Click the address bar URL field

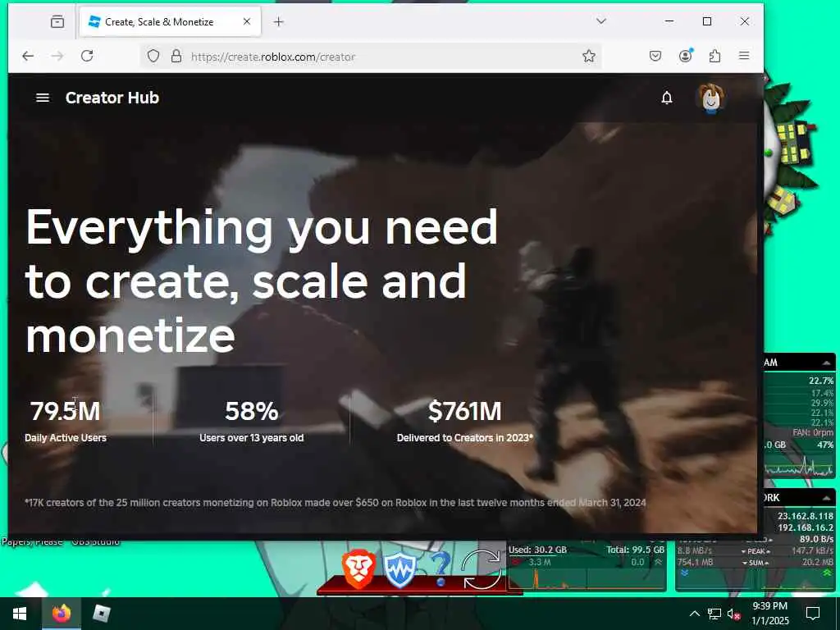371,57
